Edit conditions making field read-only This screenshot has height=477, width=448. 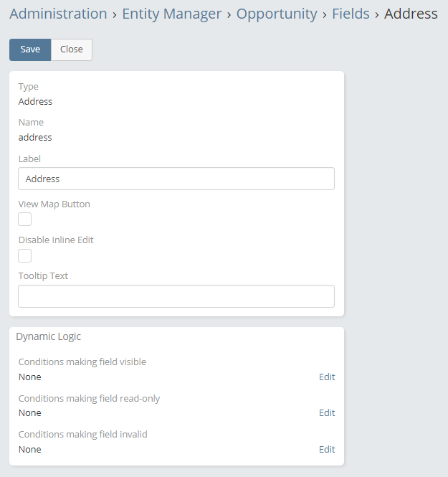327,413
